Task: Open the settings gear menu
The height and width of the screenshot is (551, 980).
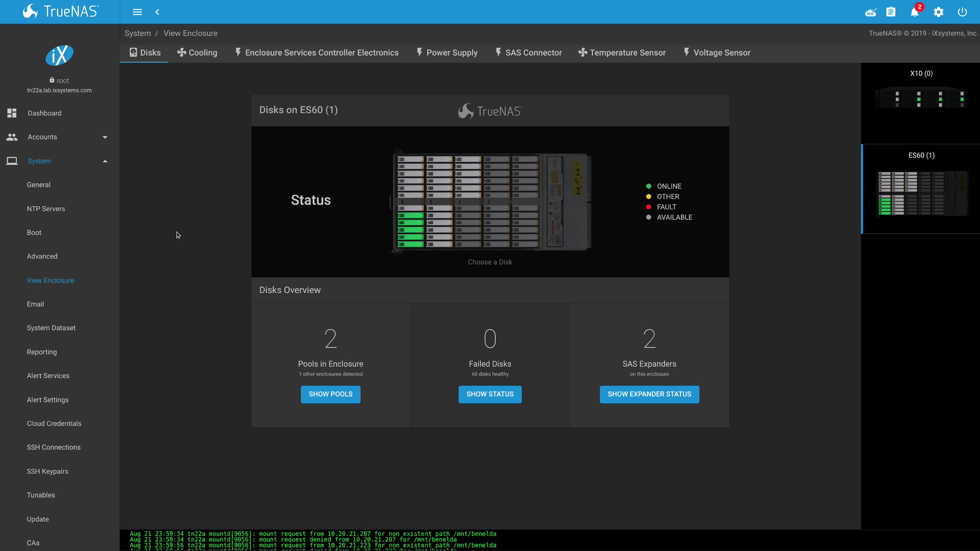Action: pos(938,12)
